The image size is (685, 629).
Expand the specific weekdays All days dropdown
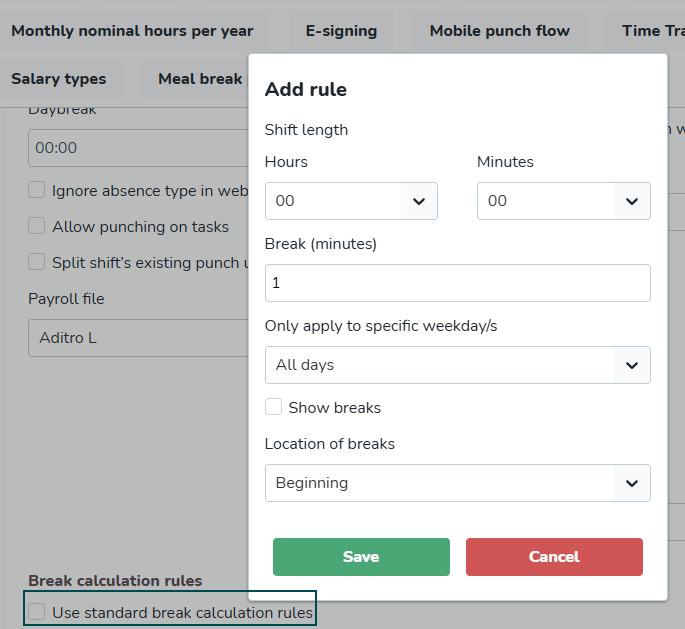(x=632, y=365)
